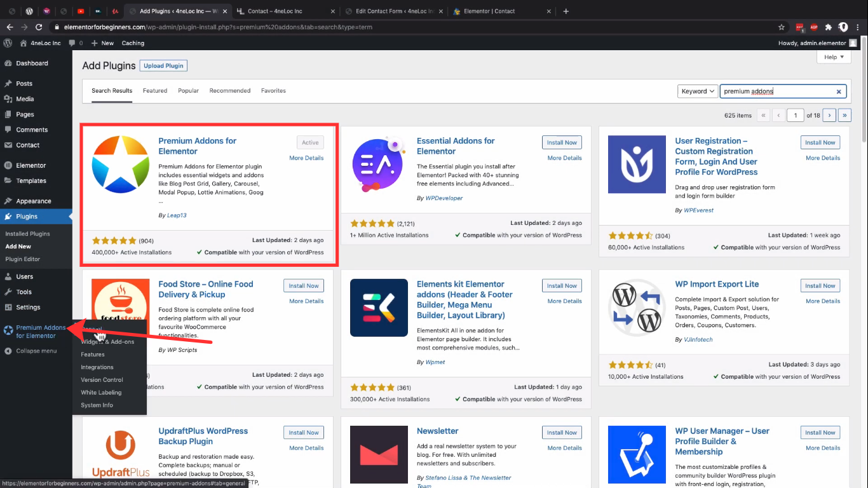The image size is (868, 488).
Task: Jump to last page of results
Action: 845,115
